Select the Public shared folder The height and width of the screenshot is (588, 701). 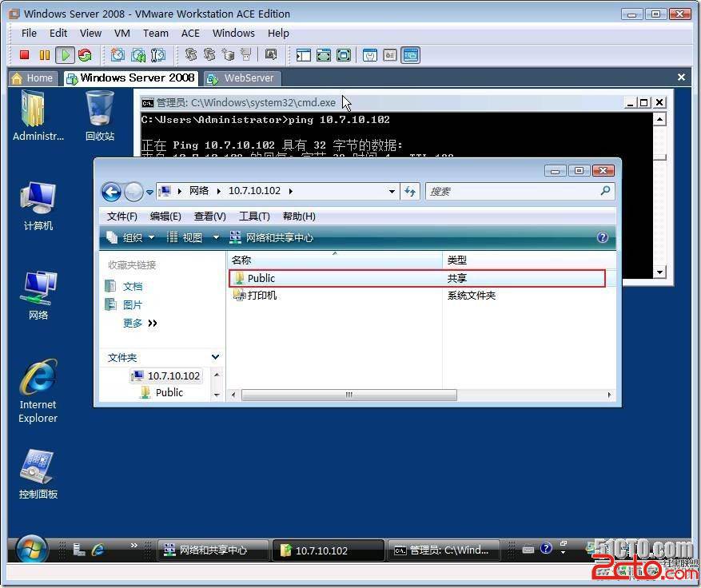[261, 278]
